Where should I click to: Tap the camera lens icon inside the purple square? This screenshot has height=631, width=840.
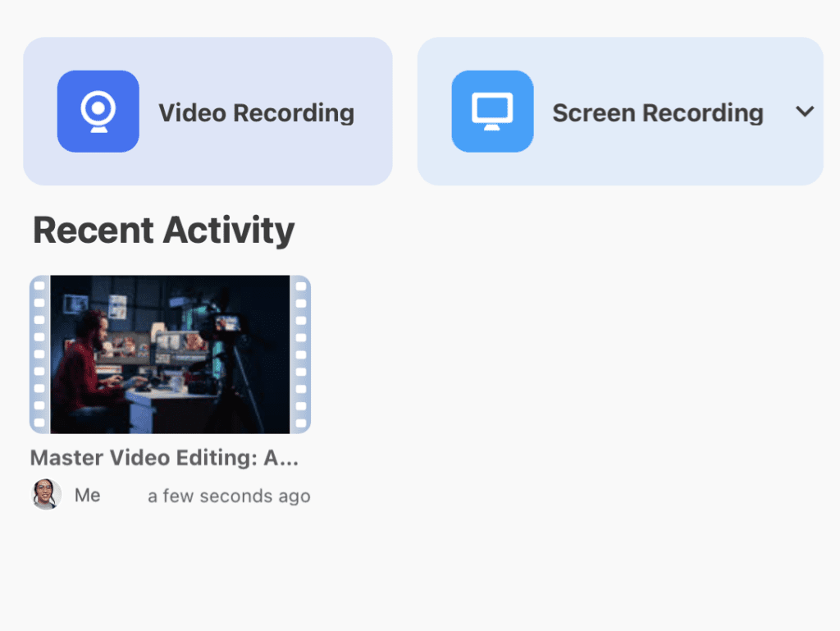pyautogui.click(x=98, y=111)
